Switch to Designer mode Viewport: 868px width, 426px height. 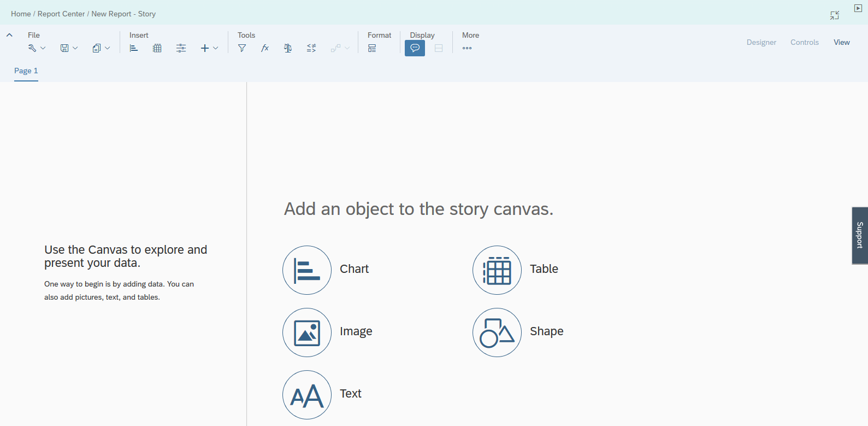(x=761, y=42)
